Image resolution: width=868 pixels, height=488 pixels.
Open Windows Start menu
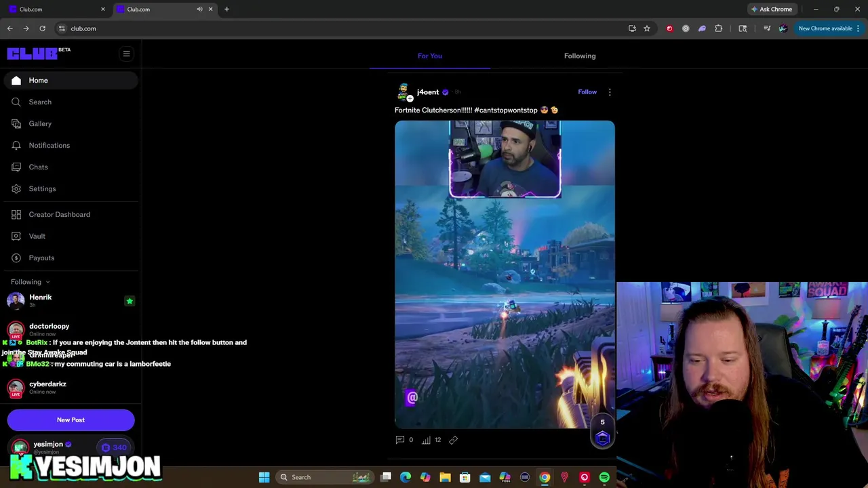(264, 477)
